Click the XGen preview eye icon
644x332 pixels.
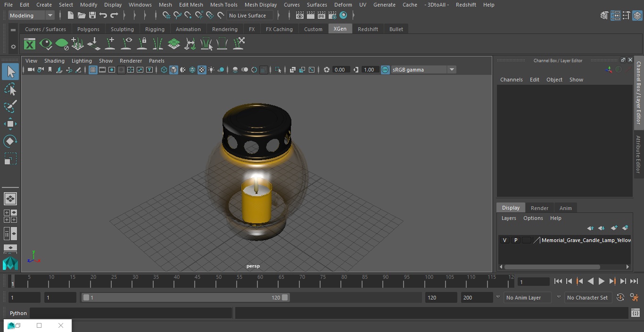tap(46, 44)
